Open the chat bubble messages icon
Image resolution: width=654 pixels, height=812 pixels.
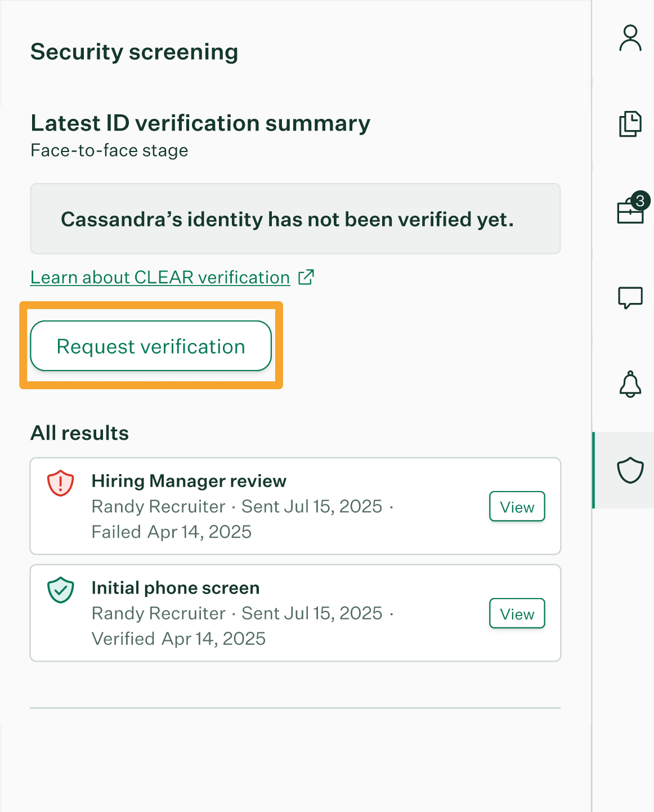(630, 297)
